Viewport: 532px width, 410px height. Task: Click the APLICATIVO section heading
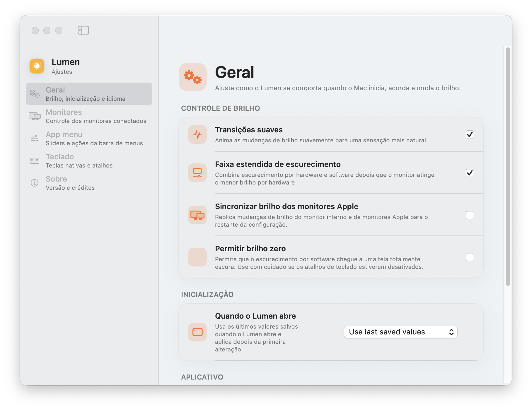(x=202, y=377)
